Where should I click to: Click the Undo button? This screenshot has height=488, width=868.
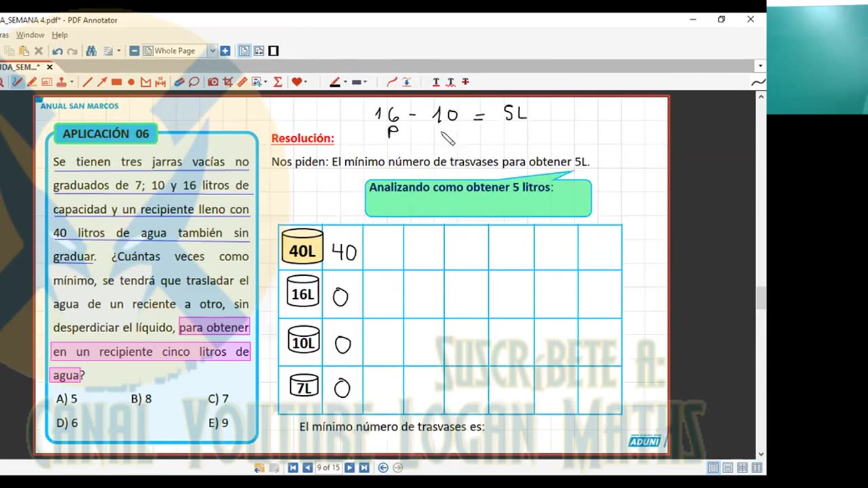pyautogui.click(x=58, y=51)
